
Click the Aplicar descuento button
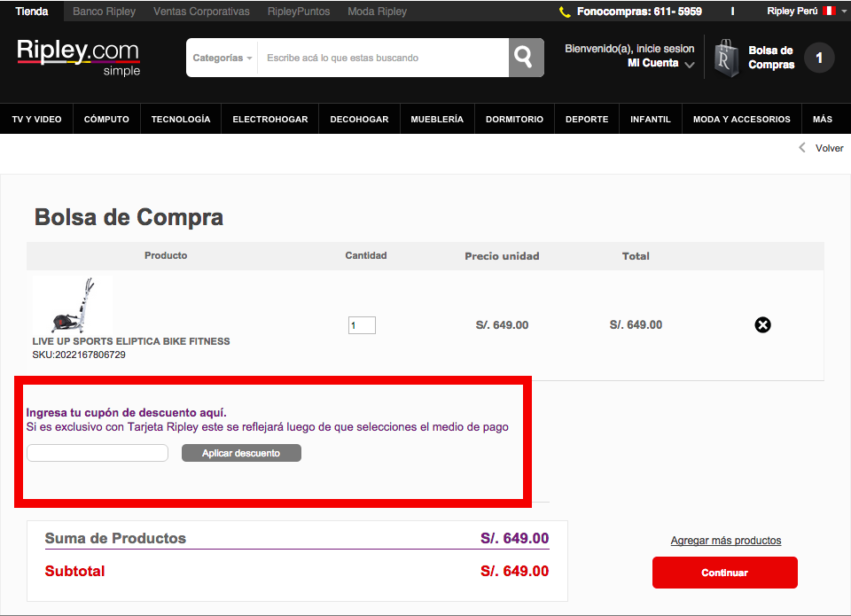pos(241,453)
